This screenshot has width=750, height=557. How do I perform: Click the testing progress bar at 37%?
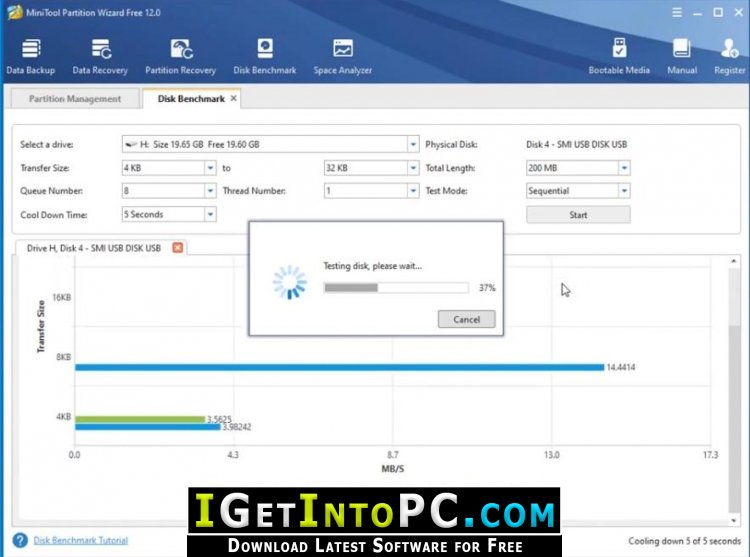[x=396, y=287]
